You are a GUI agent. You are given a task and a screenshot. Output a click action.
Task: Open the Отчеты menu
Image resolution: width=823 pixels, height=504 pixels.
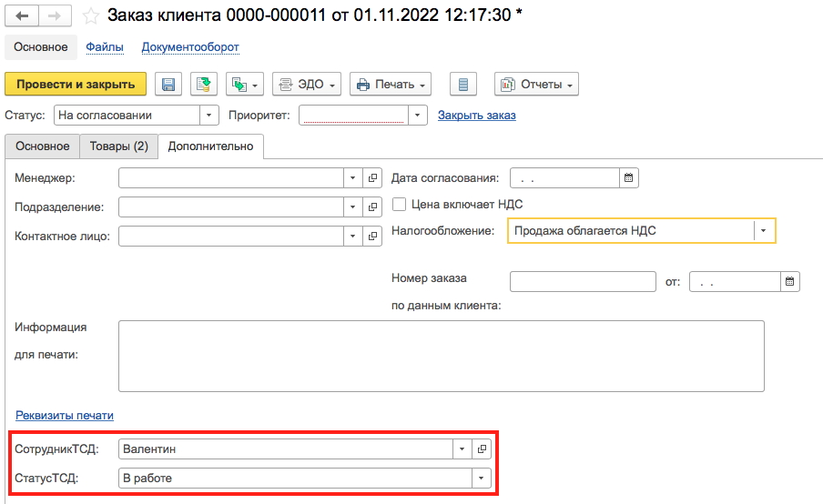(x=536, y=84)
